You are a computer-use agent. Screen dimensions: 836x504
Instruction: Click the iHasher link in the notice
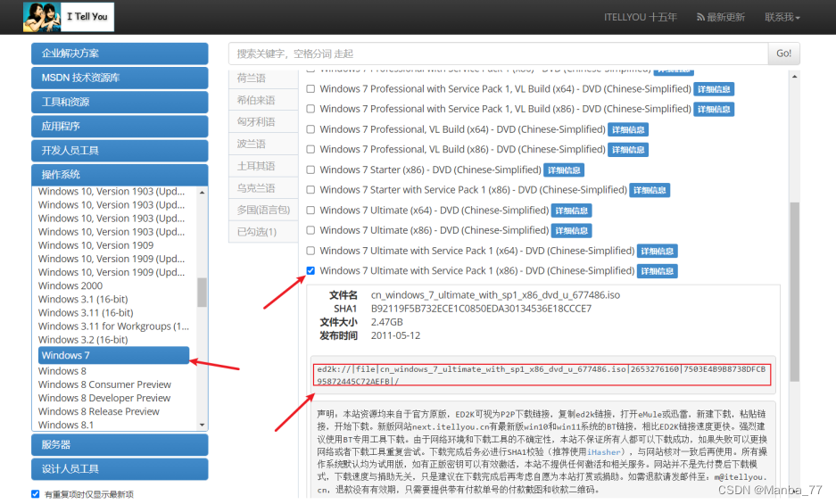[604, 452]
